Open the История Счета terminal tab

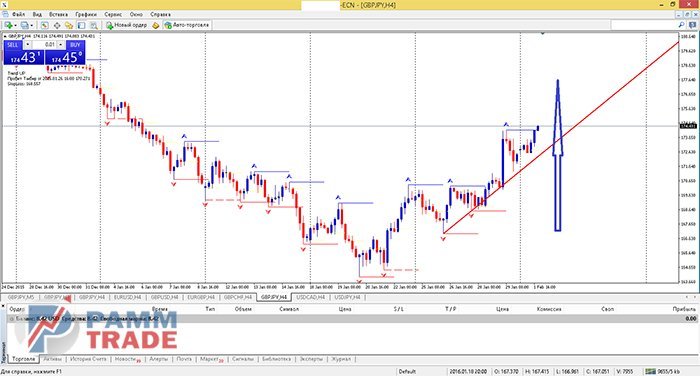[88, 359]
